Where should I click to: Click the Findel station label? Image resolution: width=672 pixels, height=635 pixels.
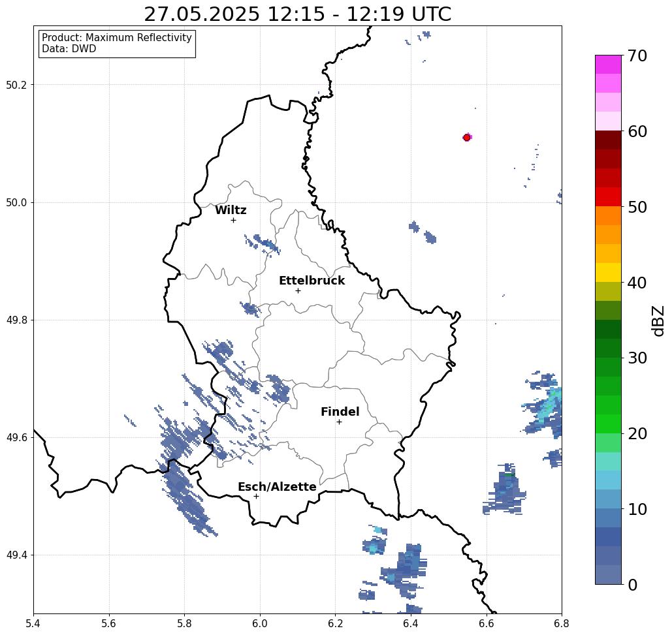[340, 412]
